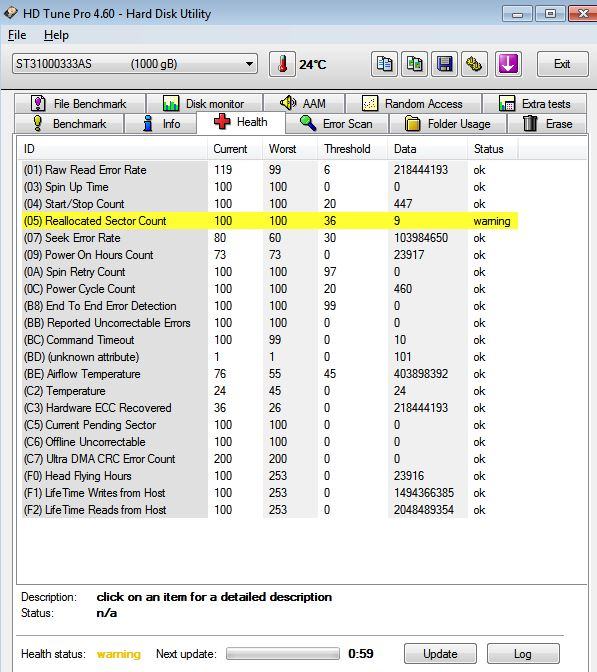Screen dimensions: 597x672
Task: Select the LifeTime Writes from Host row
Action: (x=270, y=493)
